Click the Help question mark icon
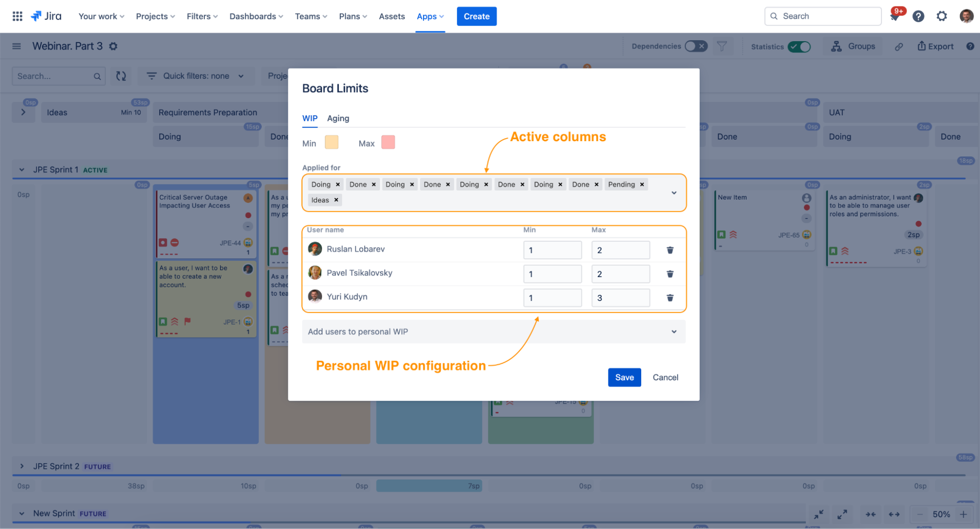The width and height of the screenshot is (980, 529). click(918, 16)
